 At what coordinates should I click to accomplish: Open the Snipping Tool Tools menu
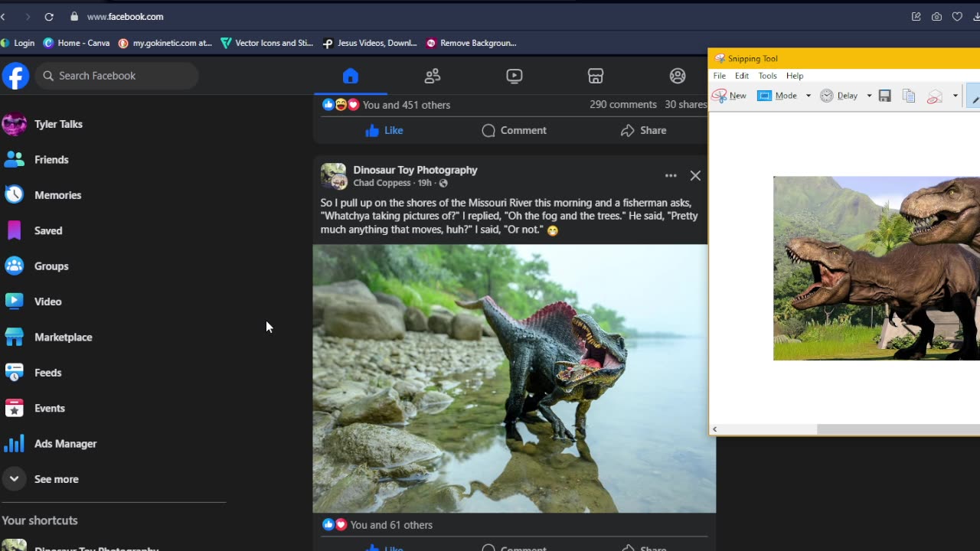(767, 76)
